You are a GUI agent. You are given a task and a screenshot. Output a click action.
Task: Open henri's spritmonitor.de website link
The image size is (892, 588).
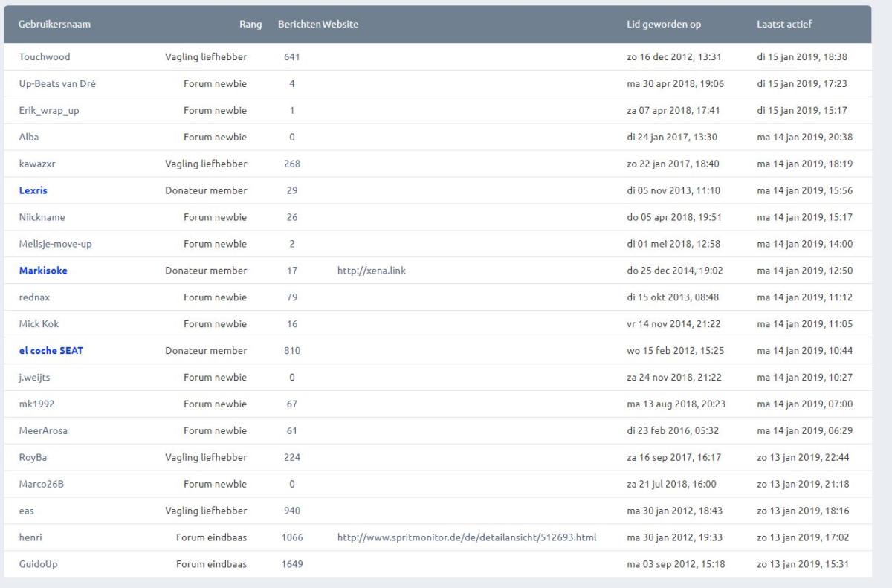466,537
